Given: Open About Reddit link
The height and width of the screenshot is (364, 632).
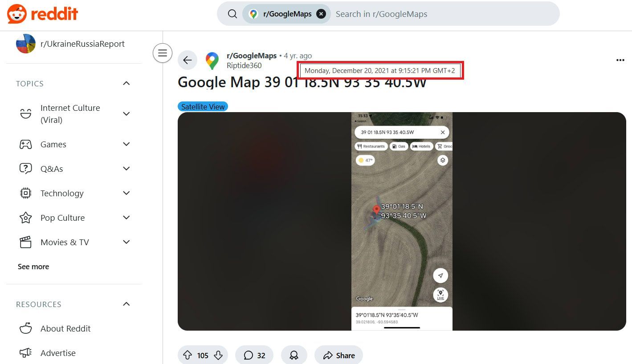Looking at the screenshot, I should click(65, 328).
